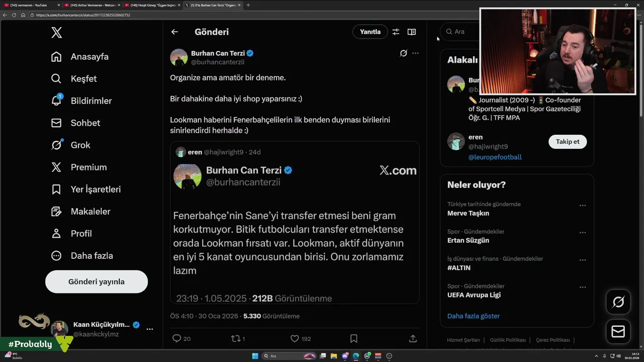644x362 pixels.
Task: Bookmark the post
Action: (x=354, y=339)
